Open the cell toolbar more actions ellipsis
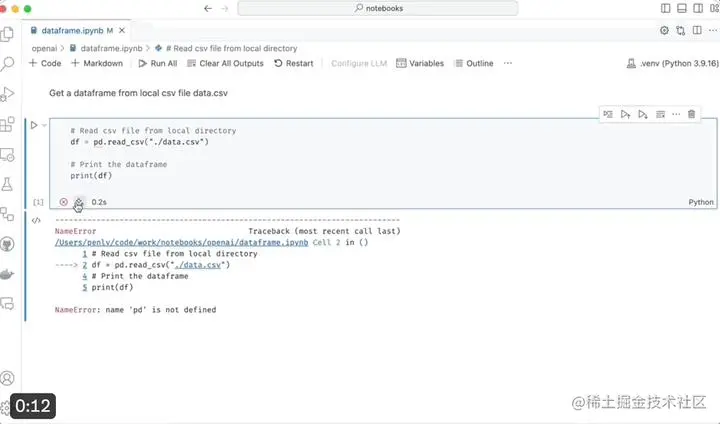720x424 pixels. (x=676, y=114)
